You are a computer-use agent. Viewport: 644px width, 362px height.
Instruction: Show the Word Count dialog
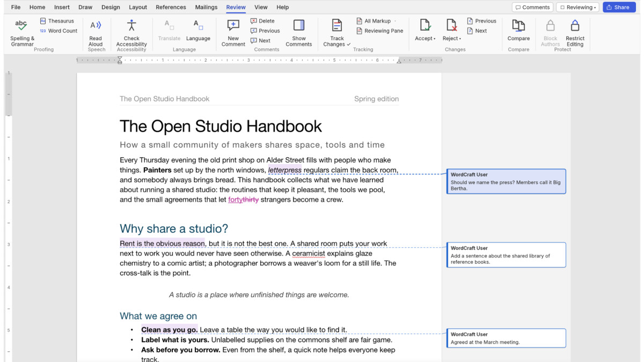click(x=58, y=31)
